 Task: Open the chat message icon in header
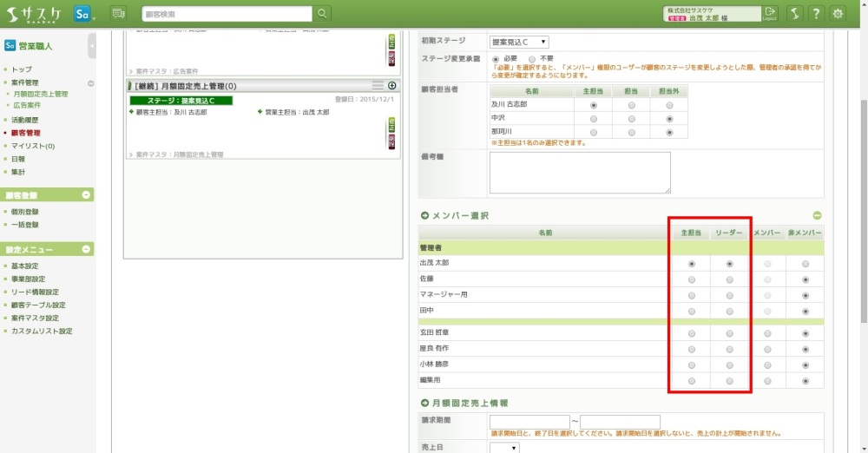click(118, 13)
